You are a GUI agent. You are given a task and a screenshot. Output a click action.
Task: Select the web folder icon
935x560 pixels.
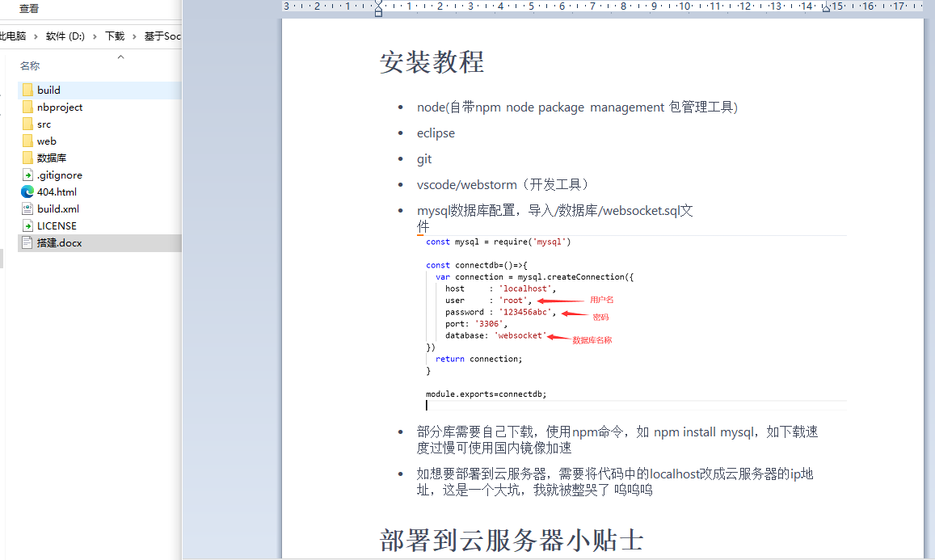click(27, 141)
